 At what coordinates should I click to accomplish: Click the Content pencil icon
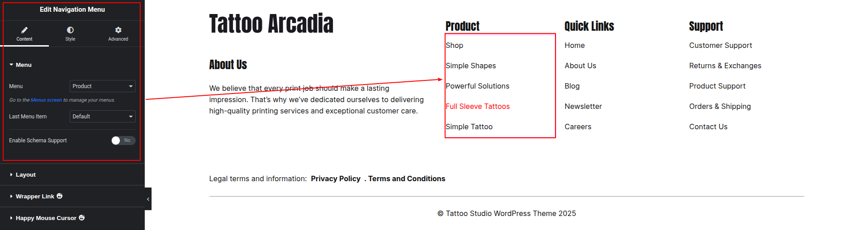tap(24, 30)
